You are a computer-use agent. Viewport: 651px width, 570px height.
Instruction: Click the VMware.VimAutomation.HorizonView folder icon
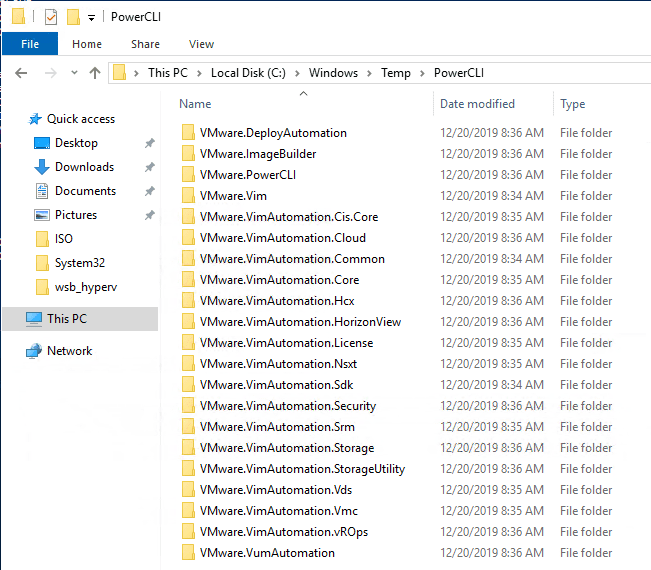point(188,322)
